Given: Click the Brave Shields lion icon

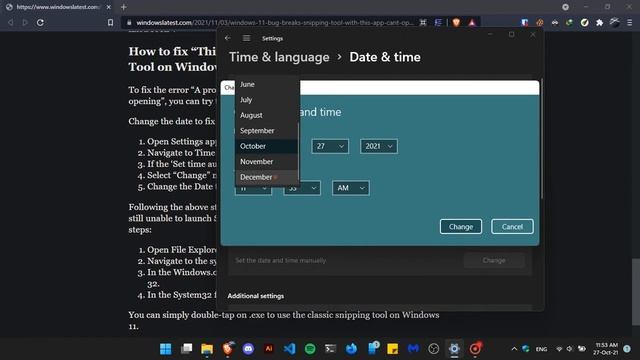Looking at the screenshot, I should pyautogui.click(x=456, y=22).
